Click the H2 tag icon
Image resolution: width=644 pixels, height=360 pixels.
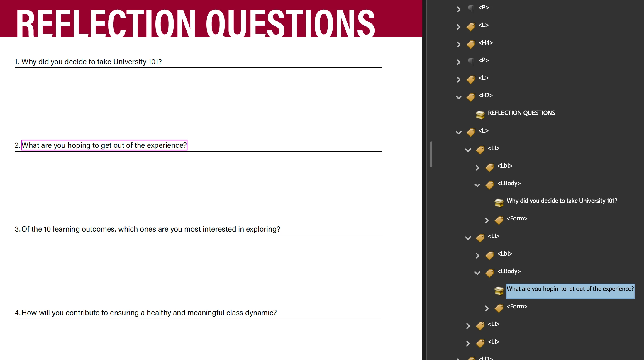click(471, 97)
